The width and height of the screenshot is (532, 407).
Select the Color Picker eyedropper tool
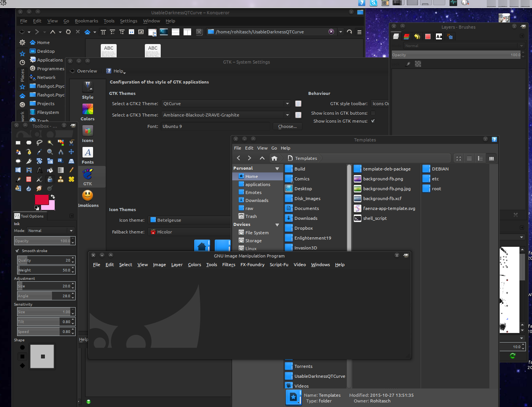click(x=40, y=152)
